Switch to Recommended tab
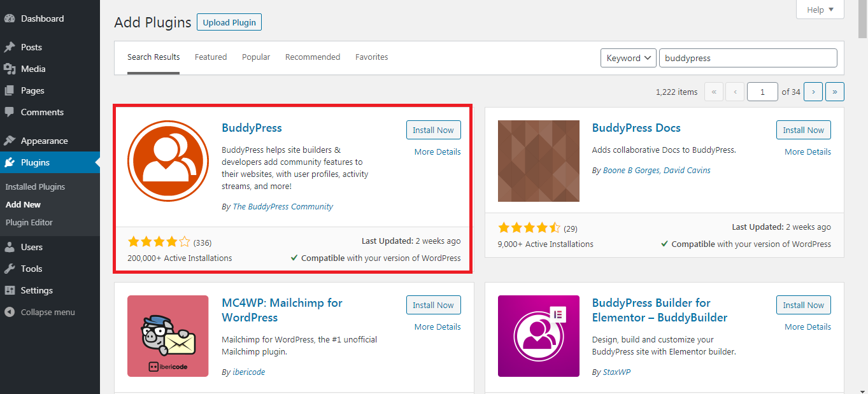This screenshot has width=868, height=394. click(x=313, y=57)
